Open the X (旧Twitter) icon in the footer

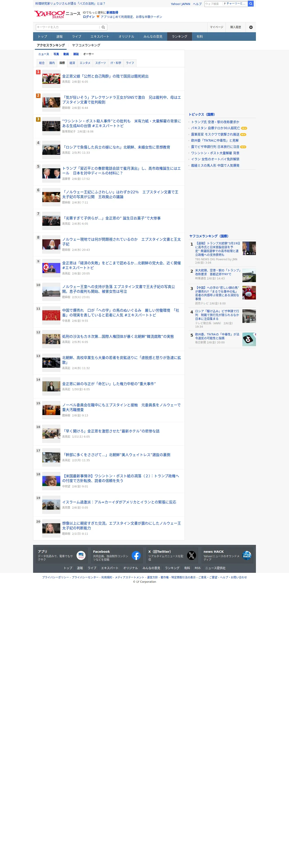(x=192, y=555)
